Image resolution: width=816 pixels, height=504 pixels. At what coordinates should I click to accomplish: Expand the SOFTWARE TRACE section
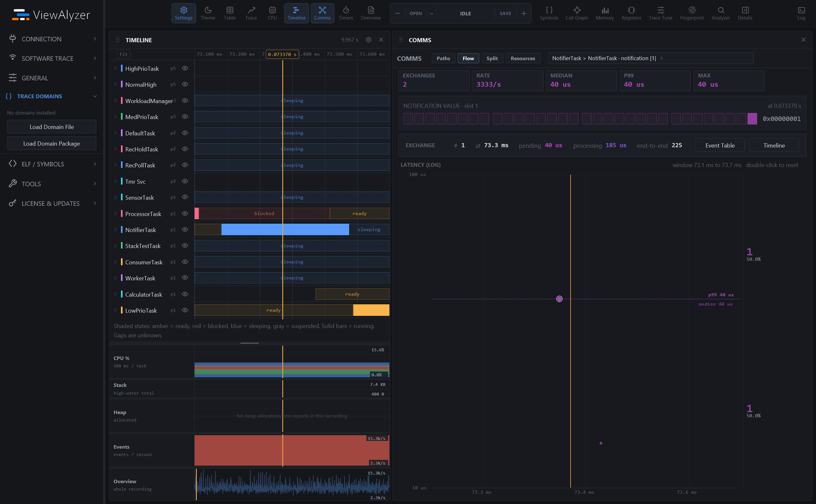[52, 58]
